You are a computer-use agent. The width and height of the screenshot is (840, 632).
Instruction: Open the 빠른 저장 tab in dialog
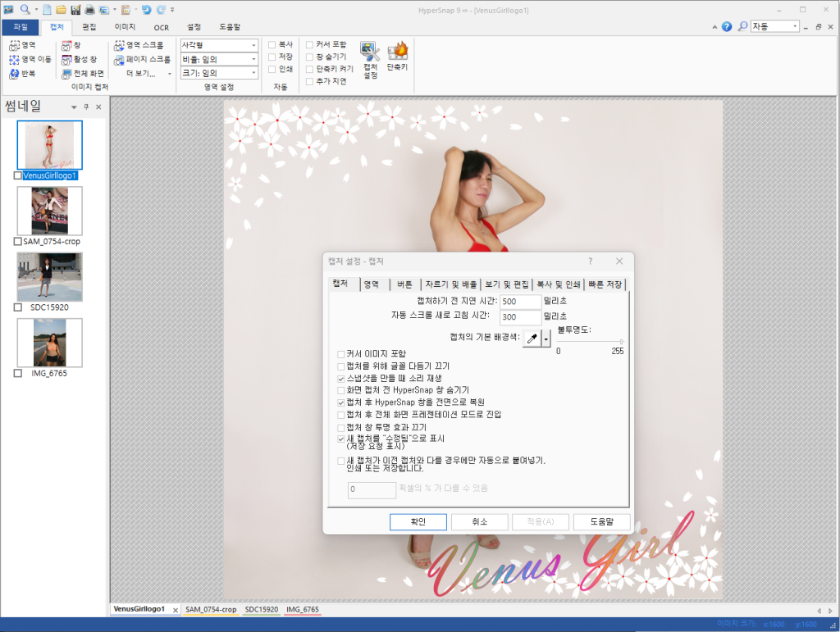point(605,284)
